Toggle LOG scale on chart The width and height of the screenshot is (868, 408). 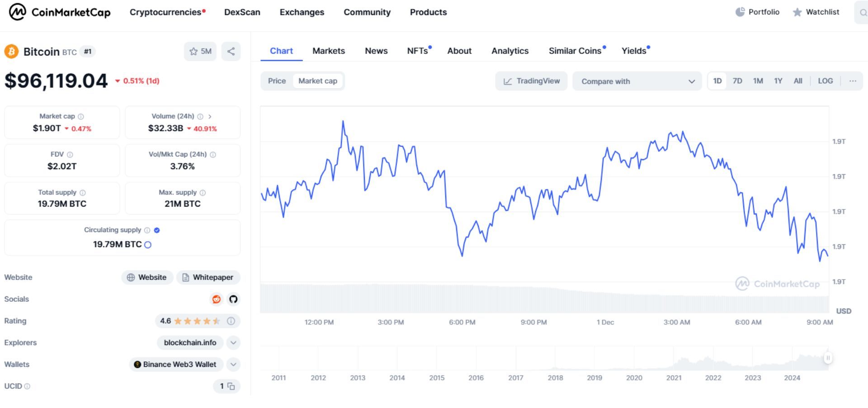[x=825, y=81]
